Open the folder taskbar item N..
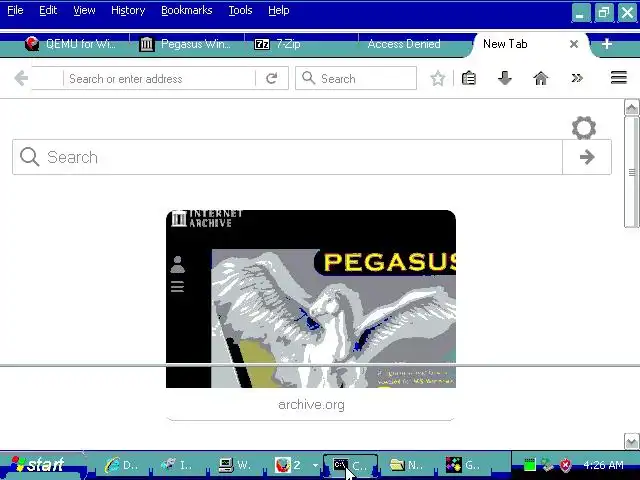This screenshot has width=640, height=480. coord(407,465)
